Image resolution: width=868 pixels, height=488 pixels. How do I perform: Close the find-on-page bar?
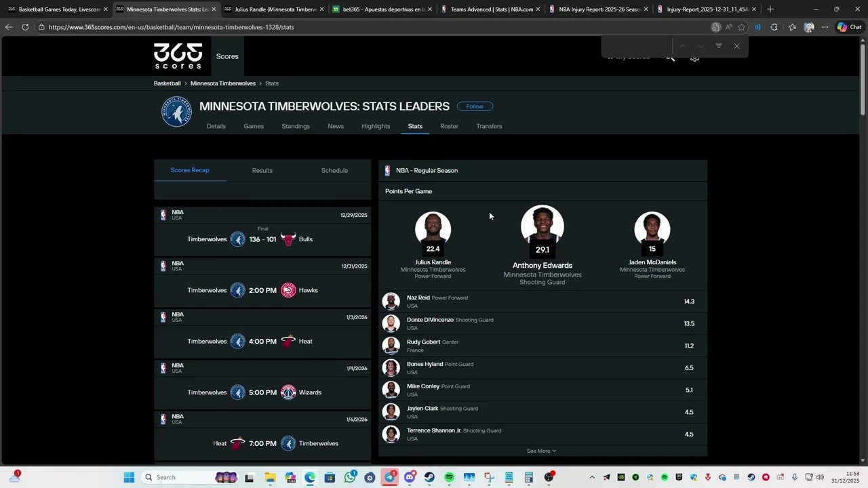click(736, 46)
